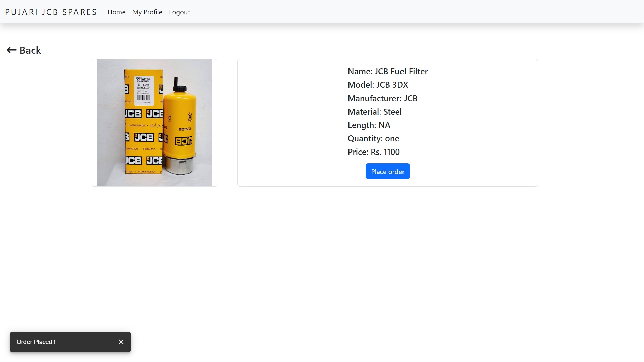Dismiss the Order Placed notification
Screen dimensions: 644x362
click(x=121, y=342)
